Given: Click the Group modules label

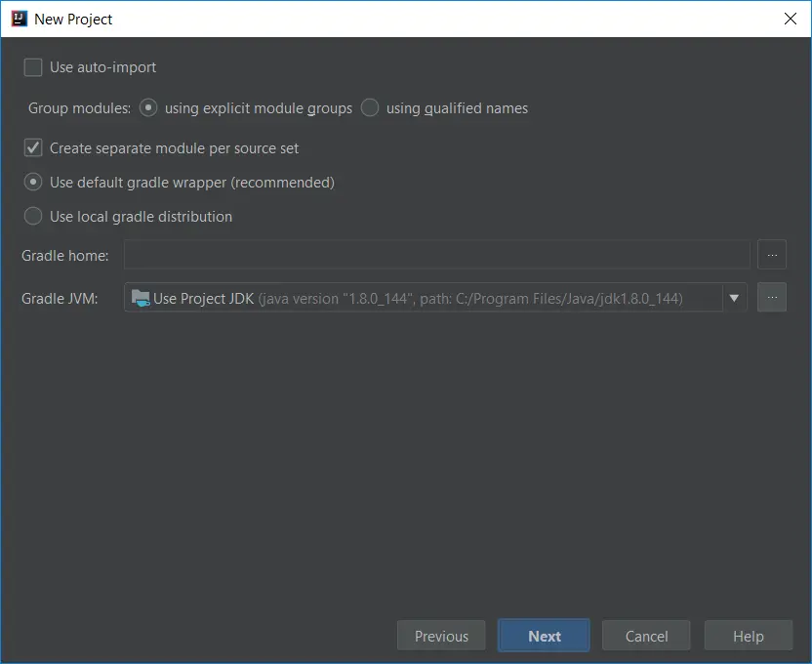Looking at the screenshot, I should [79, 108].
